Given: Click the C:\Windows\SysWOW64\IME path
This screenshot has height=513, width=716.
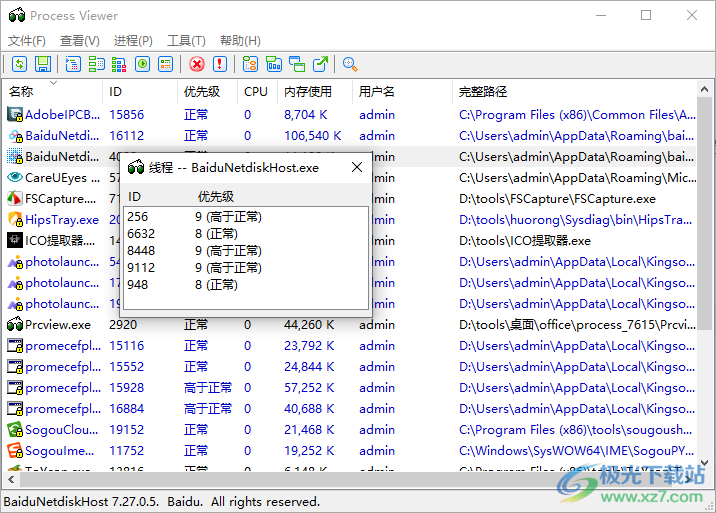Looking at the screenshot, I should click(x=576, y=451).
